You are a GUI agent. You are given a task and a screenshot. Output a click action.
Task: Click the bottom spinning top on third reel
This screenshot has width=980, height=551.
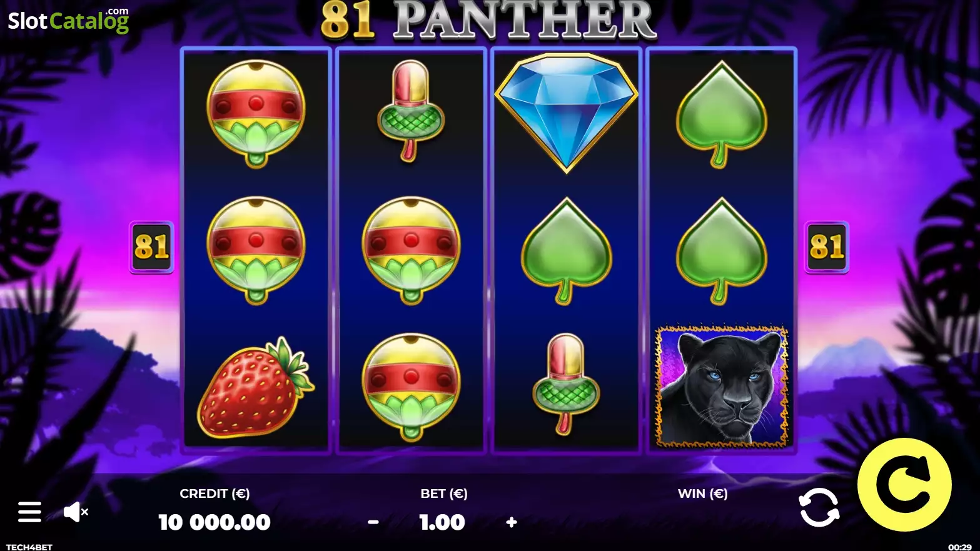pyautogui.click(x=566, y=384)
